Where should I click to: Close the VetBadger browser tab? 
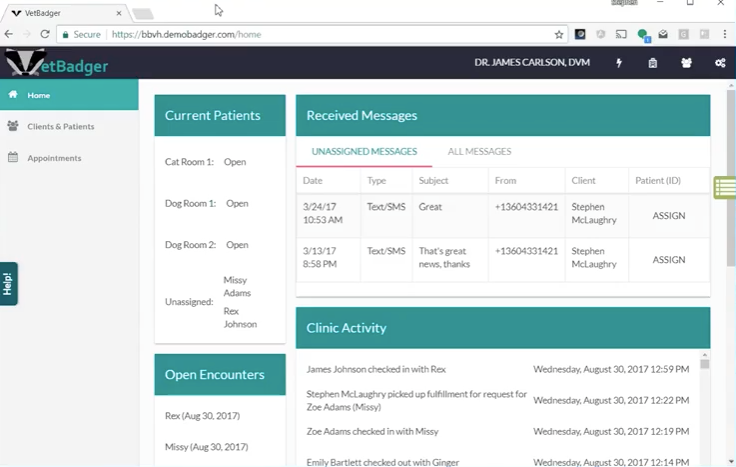[119, 13]
